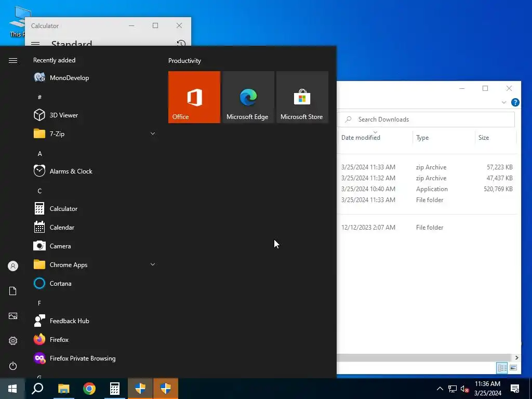Open Pictures from Start sidebar
This screenshot has width=532, height=399.
13,316
